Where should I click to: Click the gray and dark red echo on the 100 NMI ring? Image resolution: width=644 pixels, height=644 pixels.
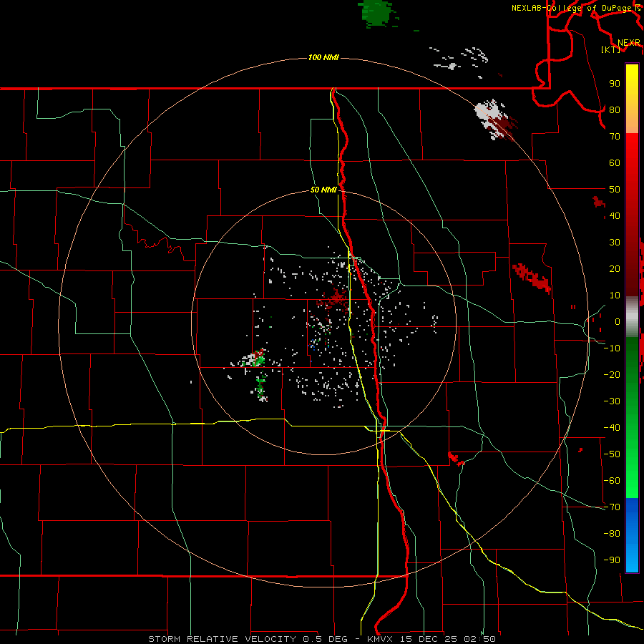[x=495, y=119]
